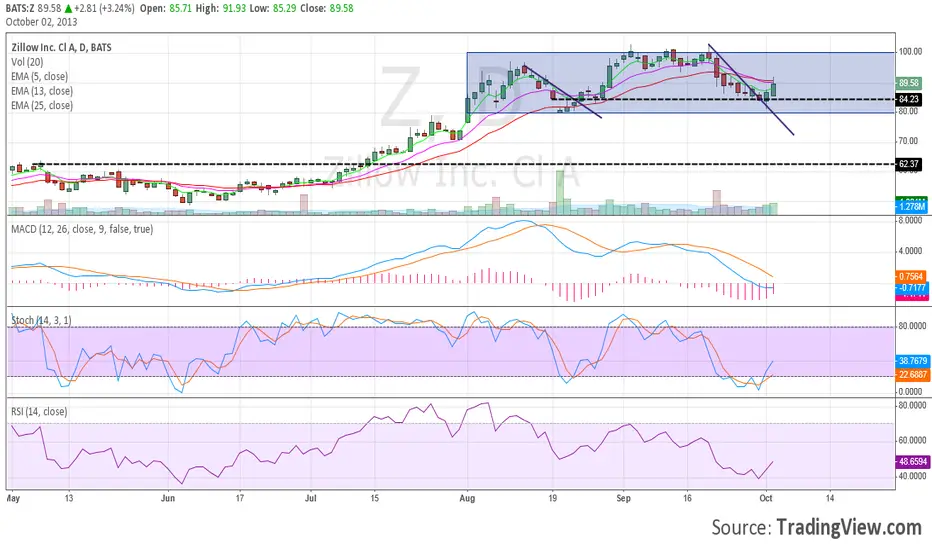
Task: Click the 48.6594 RSI value tag
Action: (912, 461)
